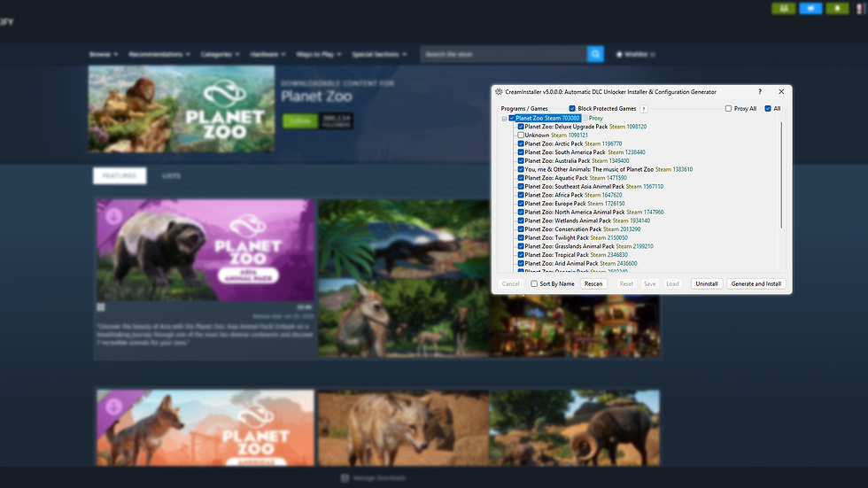This screenshot has height=488, width=868.
Task: Check the Unknown Steam 1098121 checkbox
Action: point(521,135)
